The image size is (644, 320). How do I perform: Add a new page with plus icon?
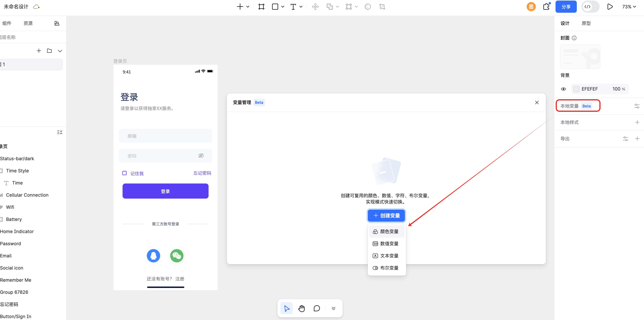click(x=39, y=51)
